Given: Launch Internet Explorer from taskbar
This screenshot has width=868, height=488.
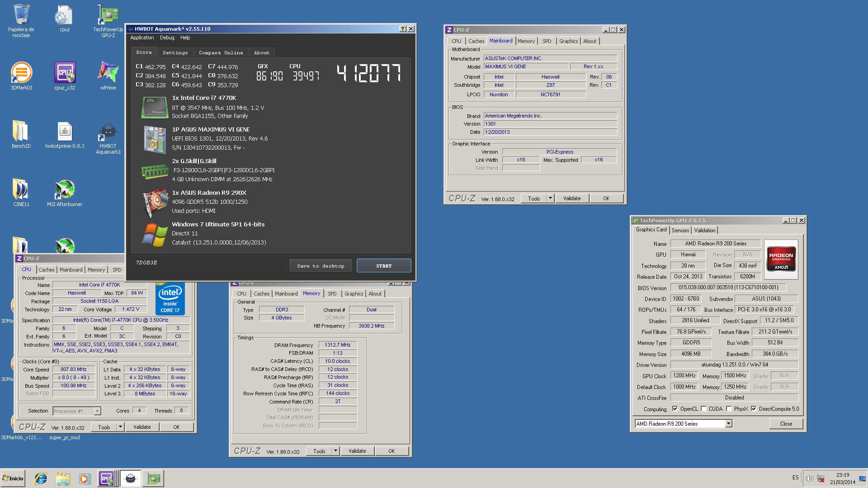Looking at the screenshot, I should click(x=41, y=479).
